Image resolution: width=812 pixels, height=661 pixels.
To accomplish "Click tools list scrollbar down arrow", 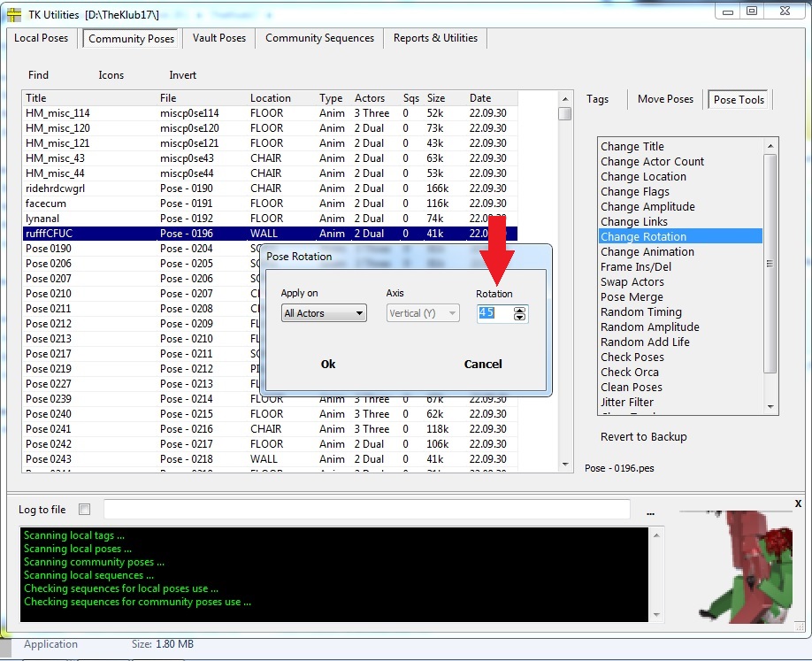I will (x=770, y=407).
